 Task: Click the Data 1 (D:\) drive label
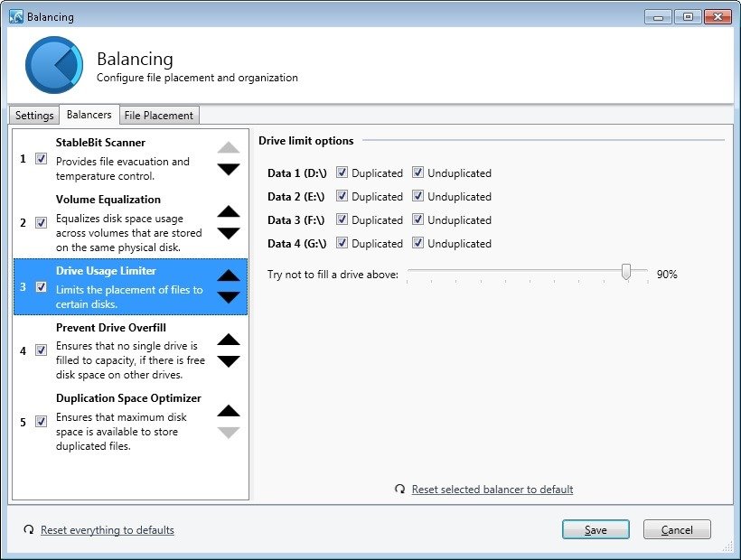[296, 173]
